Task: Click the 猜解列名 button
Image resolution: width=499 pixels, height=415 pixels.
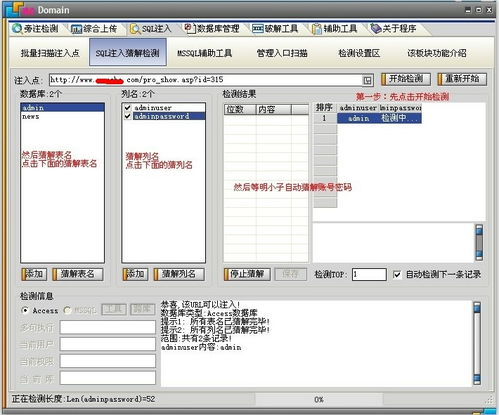Action: [x=179, y=274]
